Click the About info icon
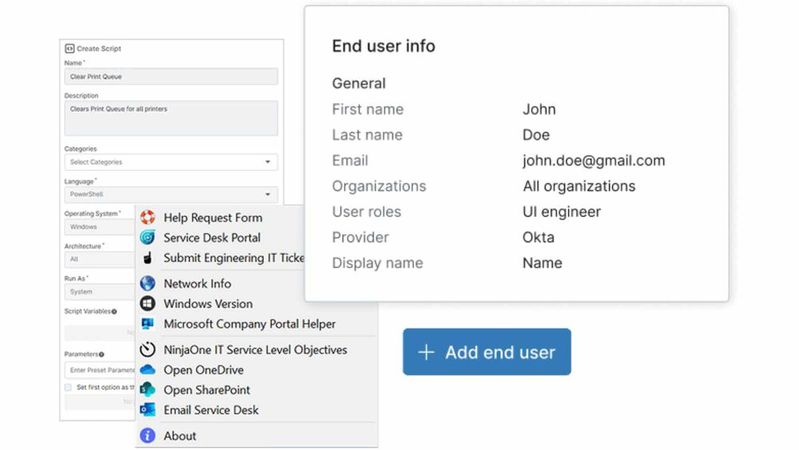 pyautogui.click(x=148, y=436)
